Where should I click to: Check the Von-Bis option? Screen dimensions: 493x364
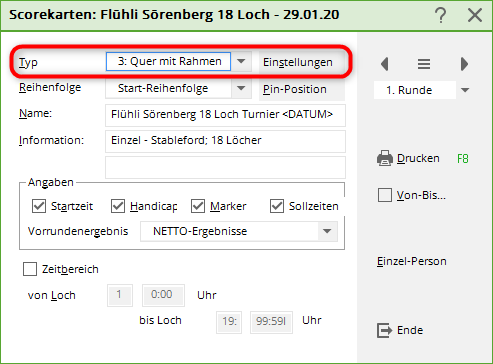point(385,195)
